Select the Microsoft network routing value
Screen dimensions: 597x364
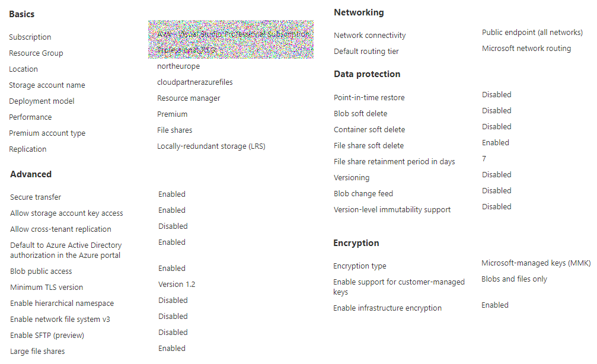(x=526, y=49)
